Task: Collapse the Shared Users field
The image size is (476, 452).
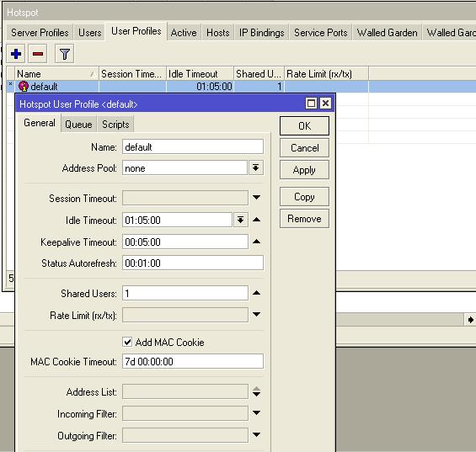Action: pyautogui.click(x=256, y=293)
